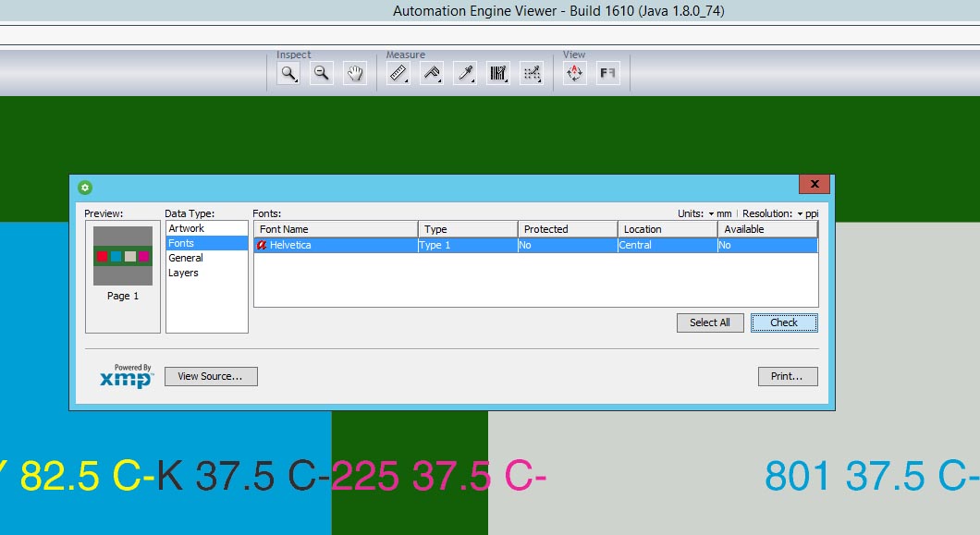Click the dark 'K 37.5 C-' artwork text
Image resolution: width=980 pixels, height=535 pixels.
(243, 476)
